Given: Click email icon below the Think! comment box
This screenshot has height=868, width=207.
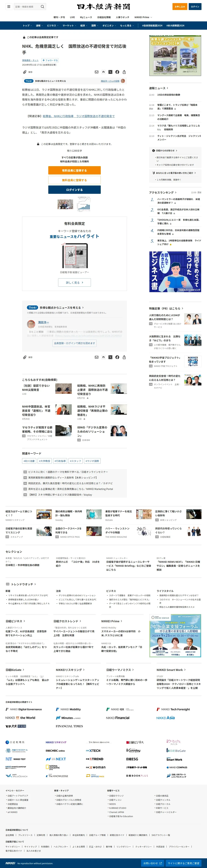Looking at the screenshot, I should [97, 357].
